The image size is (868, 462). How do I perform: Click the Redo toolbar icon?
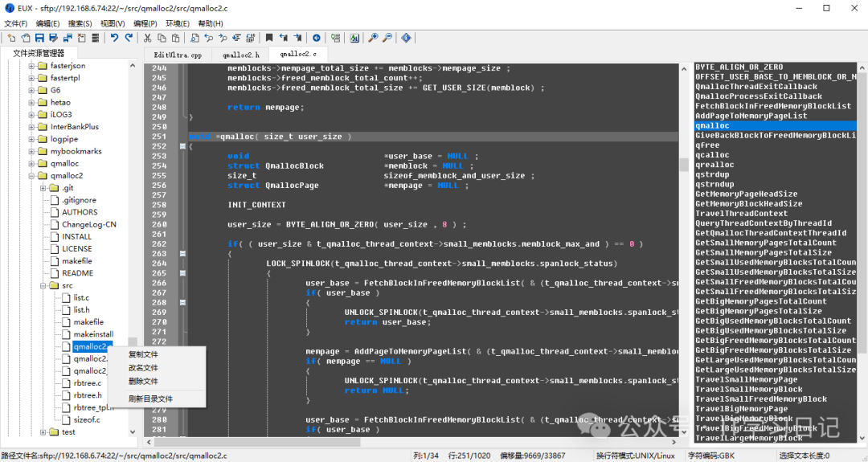[128, 38]
